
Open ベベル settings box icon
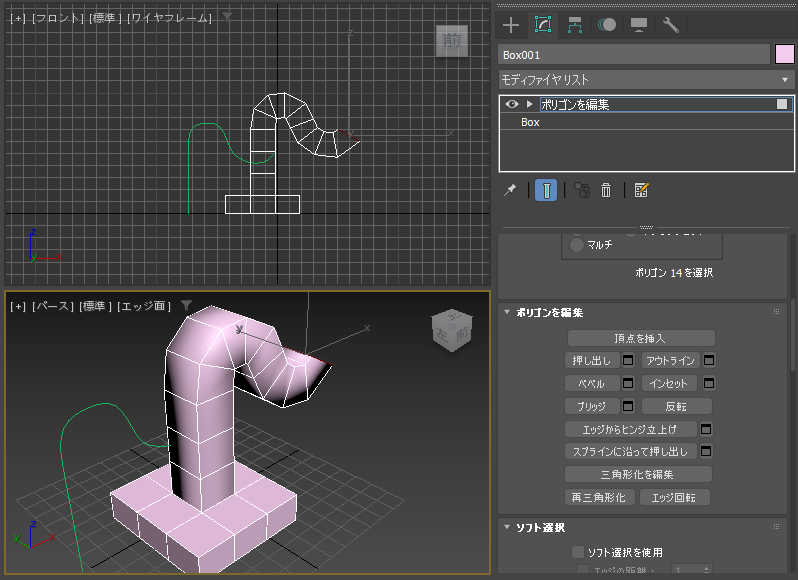[628, 383]
